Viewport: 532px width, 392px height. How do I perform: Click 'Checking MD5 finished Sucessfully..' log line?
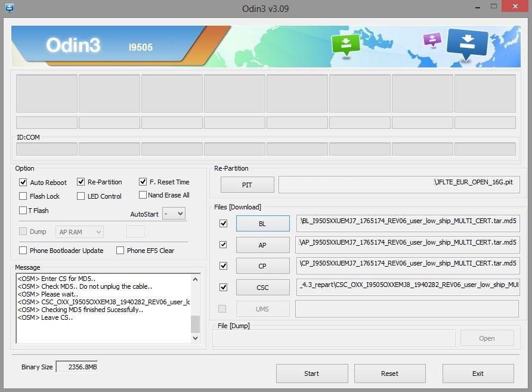(81, 310)
